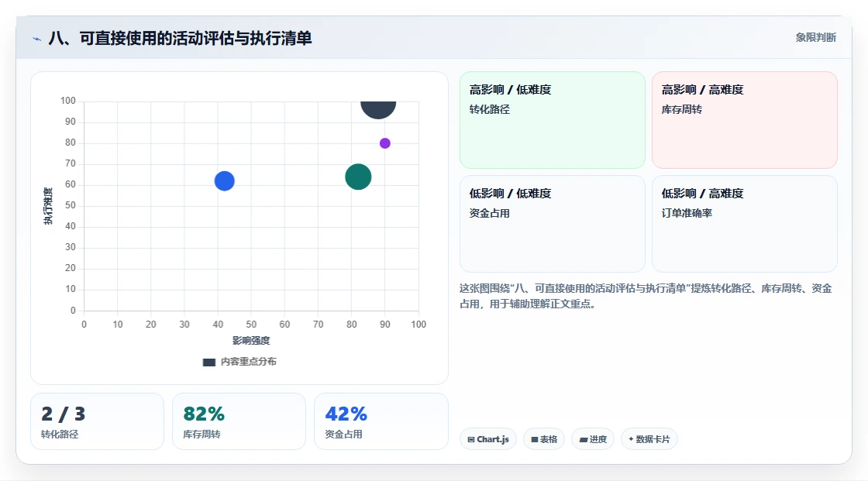Click the 资金占用 text in quadrant card

(490, 213)
